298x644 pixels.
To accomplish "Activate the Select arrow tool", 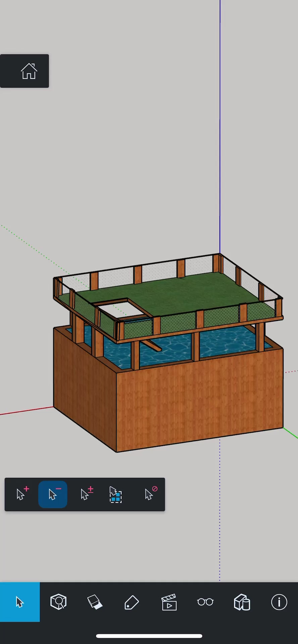I will click(x=20, y=602).
